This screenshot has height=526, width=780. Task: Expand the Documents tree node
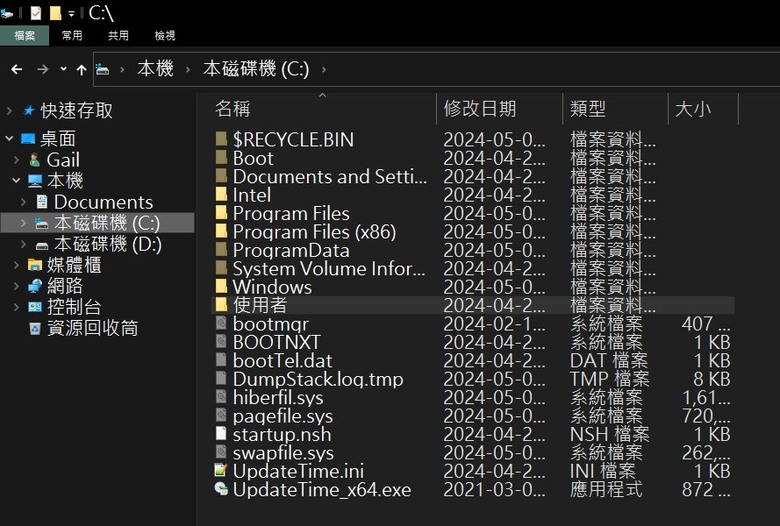[x=23, y=202]
